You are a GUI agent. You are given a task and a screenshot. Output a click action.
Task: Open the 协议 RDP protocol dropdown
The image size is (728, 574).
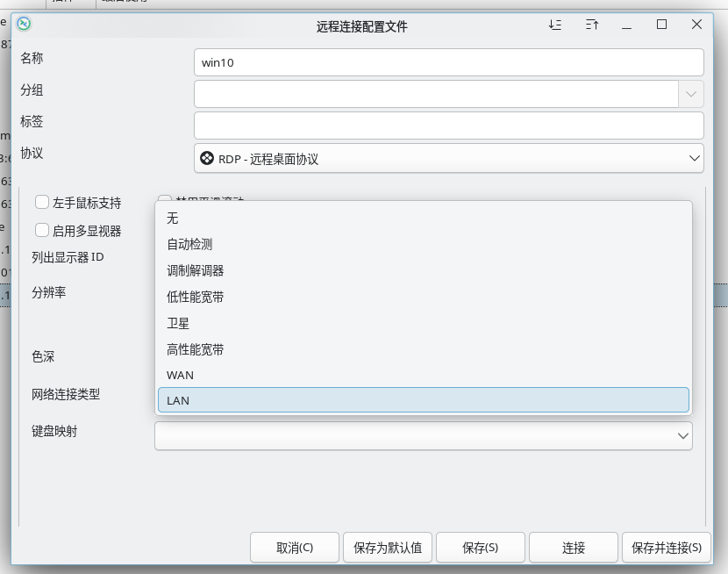coord(448,159)
